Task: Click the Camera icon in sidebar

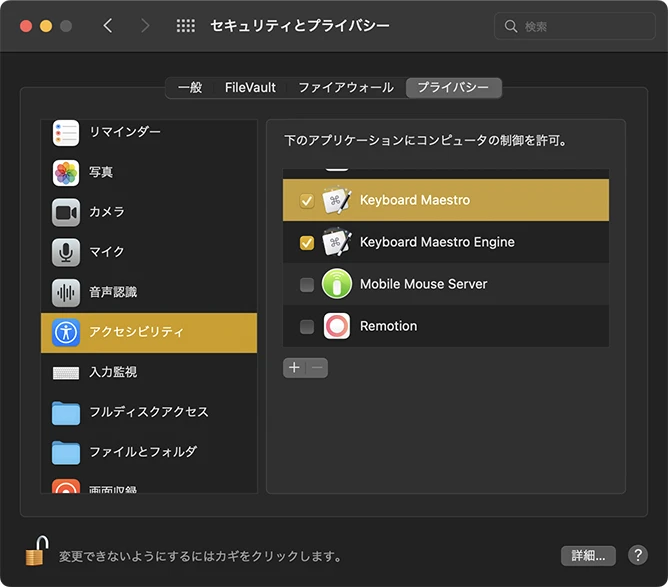Action: coord(66,212)
